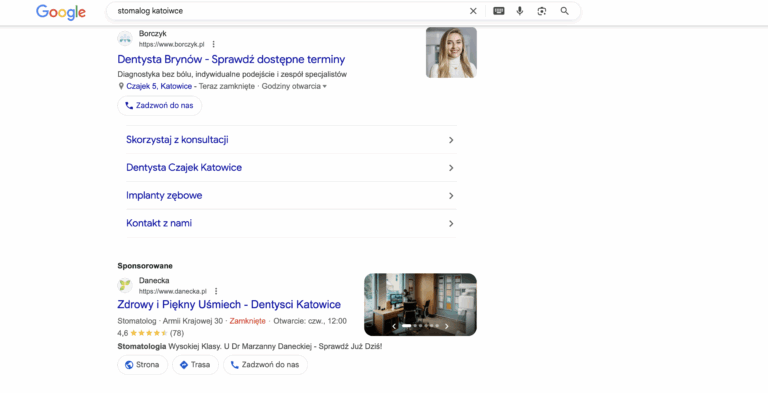Click the 'Trasa' directions button
Viewport: 768px width, 393px height.
(x=195, y=365)
